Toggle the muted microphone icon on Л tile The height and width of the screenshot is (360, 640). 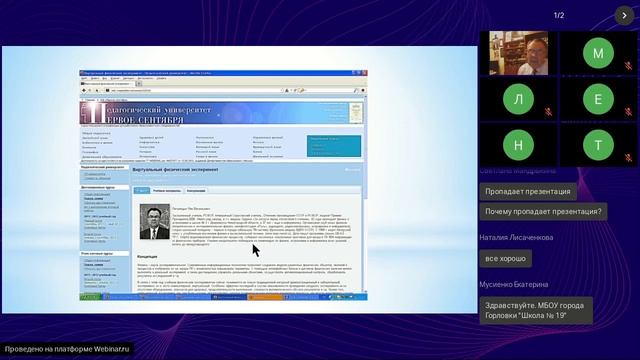coord(549,111)
